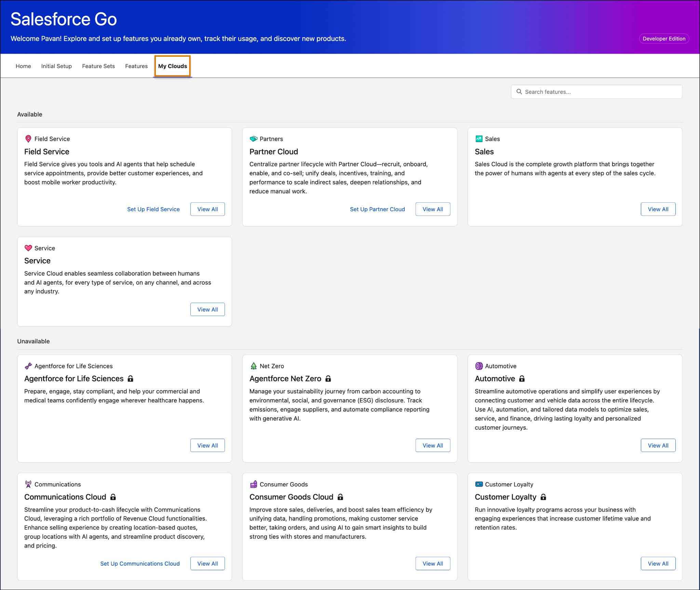
Task: Click the Partner Cloud card title
Action: (274, 151)
